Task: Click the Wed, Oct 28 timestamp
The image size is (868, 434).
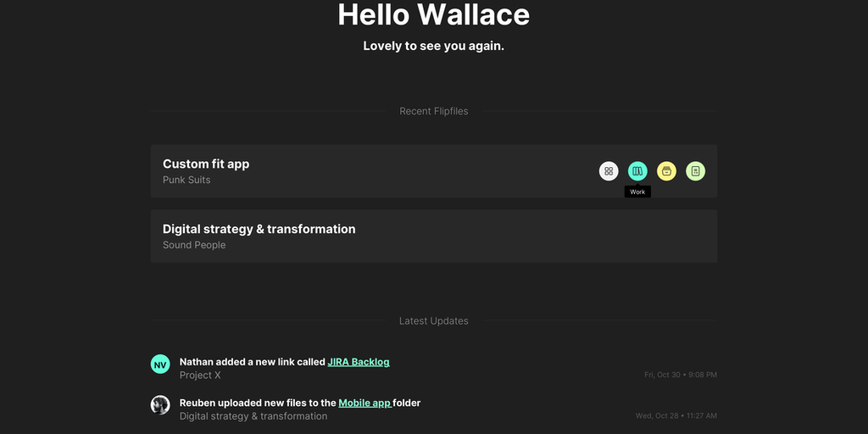Action: click(676, 415)
